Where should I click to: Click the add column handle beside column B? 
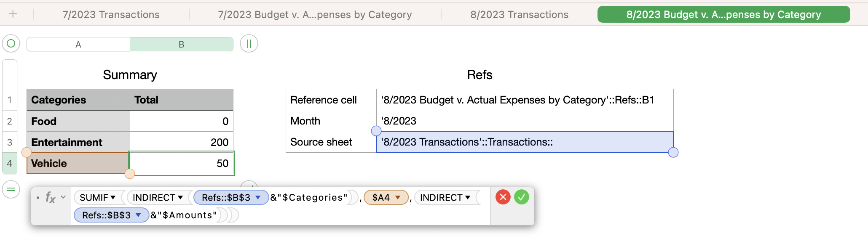[x=249, y=43]
